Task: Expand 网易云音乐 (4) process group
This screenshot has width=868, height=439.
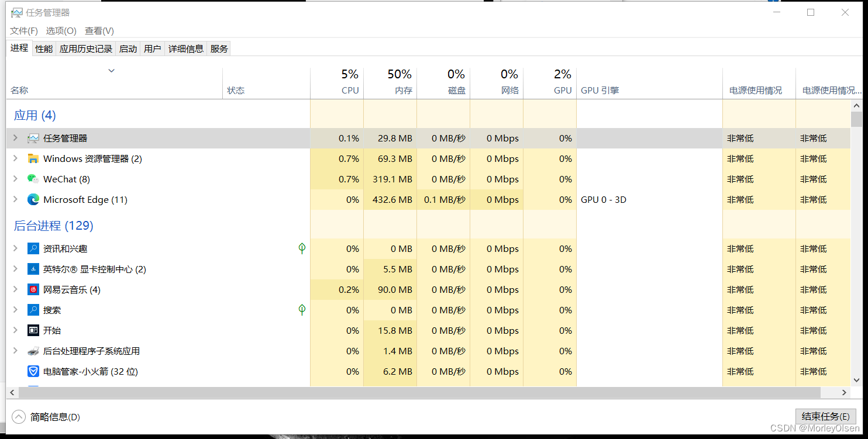Action: pos(15,289)
